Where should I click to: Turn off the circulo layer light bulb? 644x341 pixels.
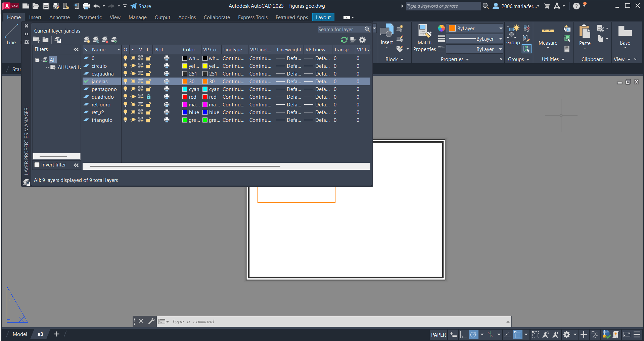125,66
